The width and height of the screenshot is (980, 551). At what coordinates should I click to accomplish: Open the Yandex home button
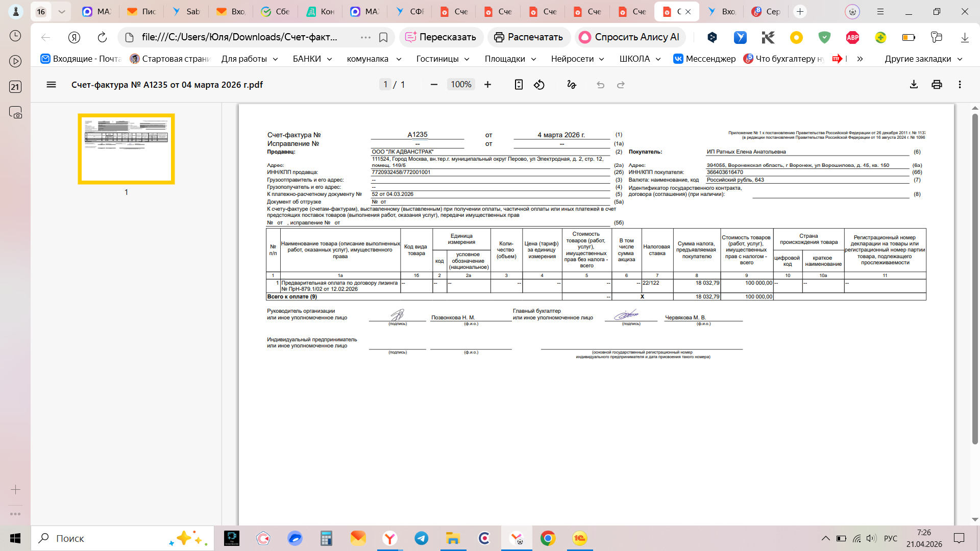click(x=74, y=37)
